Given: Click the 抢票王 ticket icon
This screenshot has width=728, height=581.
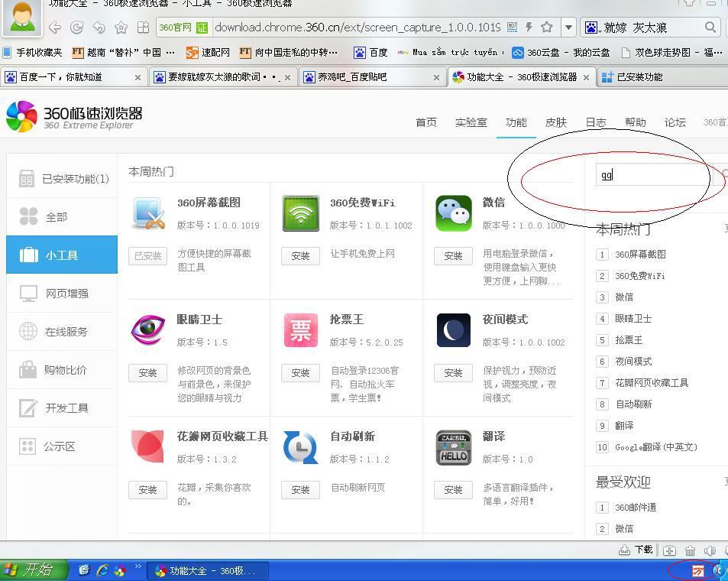Looking at the screenshot, I should [x=301, y=330].
